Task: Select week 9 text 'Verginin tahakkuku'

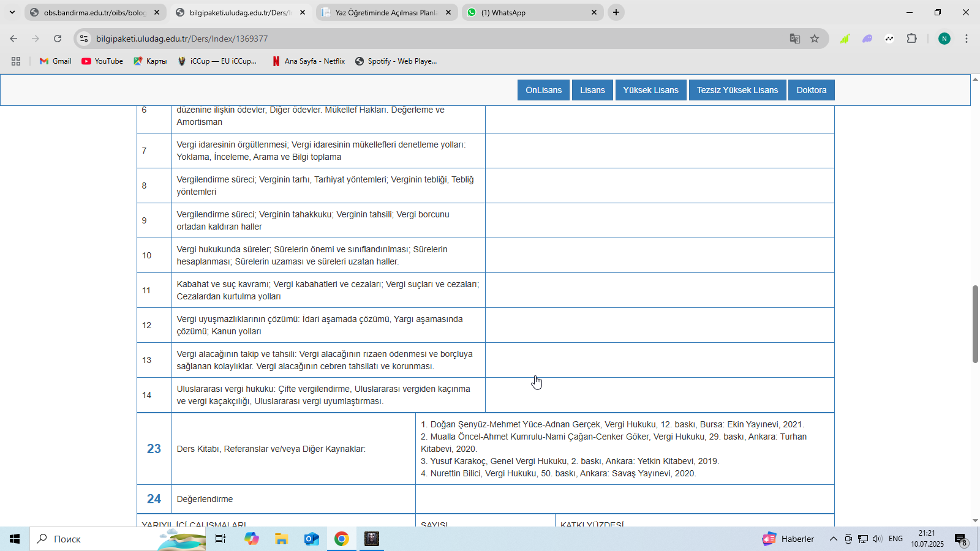Action: click(x=296, y=214)
